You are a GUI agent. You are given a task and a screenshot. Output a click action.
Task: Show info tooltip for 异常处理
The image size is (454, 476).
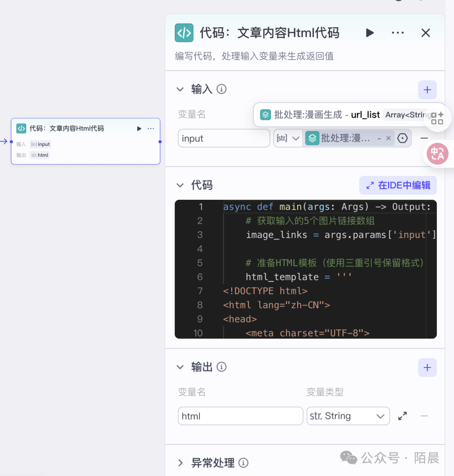[x=243, y=463]
